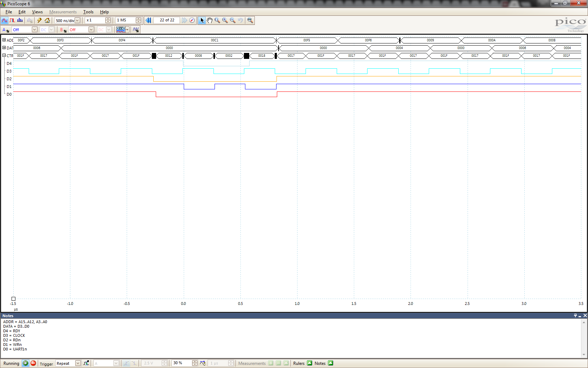The image size is (588, 368).
Task: Open the 500 ns/div timebase dropdown
Action: point(77,20)
